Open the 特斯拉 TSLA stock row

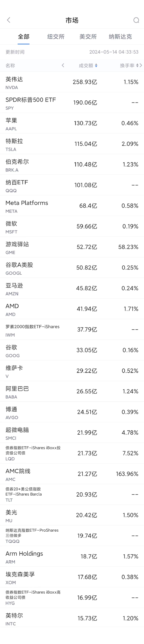(72, 144)
